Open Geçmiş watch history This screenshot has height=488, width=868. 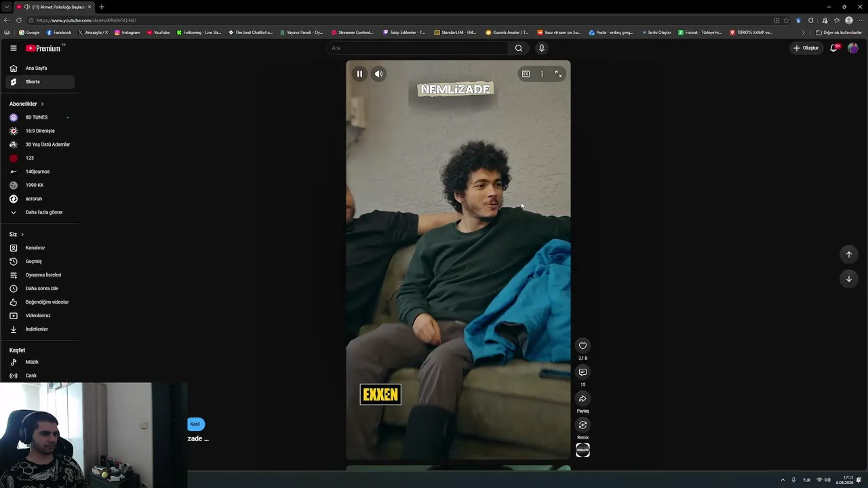[x=40, y=262]
